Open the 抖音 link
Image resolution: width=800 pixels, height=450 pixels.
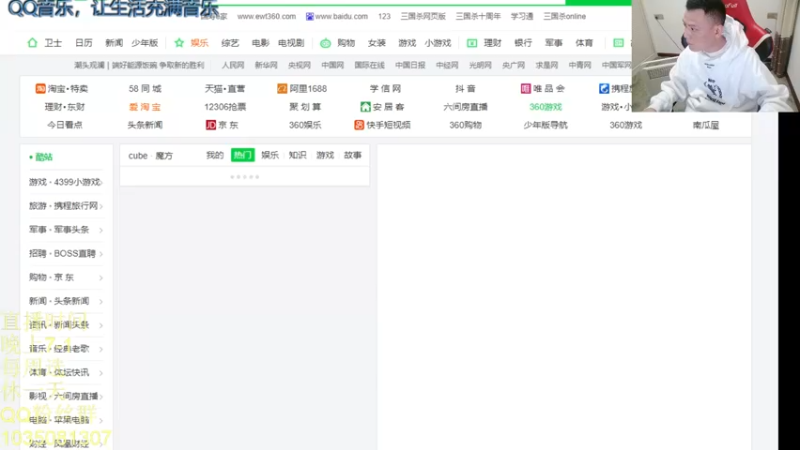465,89
